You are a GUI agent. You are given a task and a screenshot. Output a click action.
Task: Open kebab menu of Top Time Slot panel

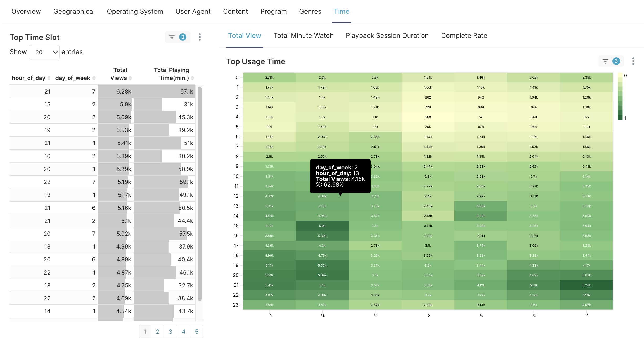(x=200, y=37)
